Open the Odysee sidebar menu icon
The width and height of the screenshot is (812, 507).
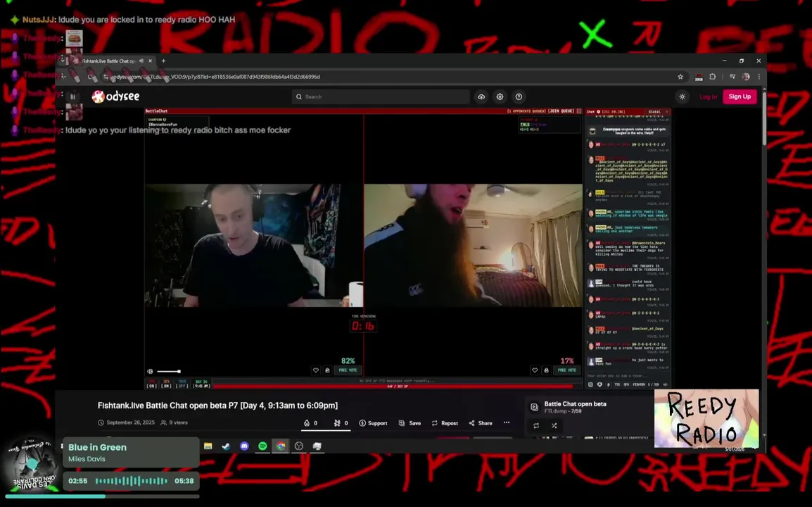tap(72, 96)
